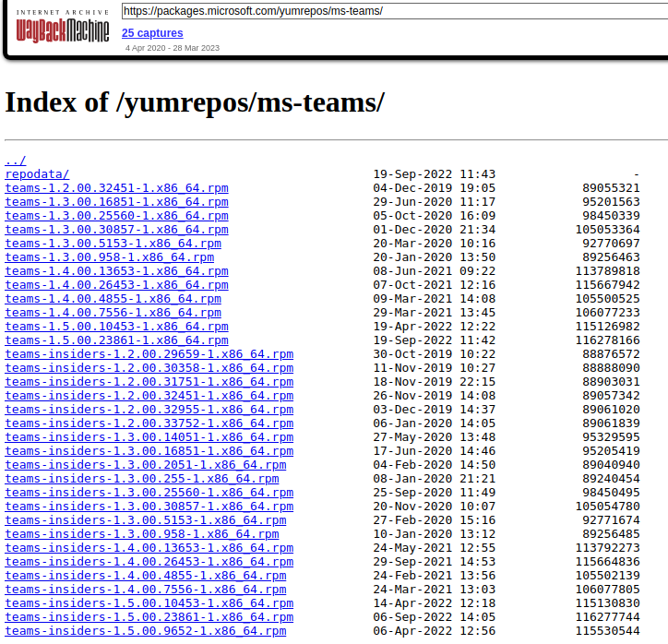Download teams-insiders-1.3.00.255-1.x86_64.rpm
The image size is (668, 644).
click(142, 479)
